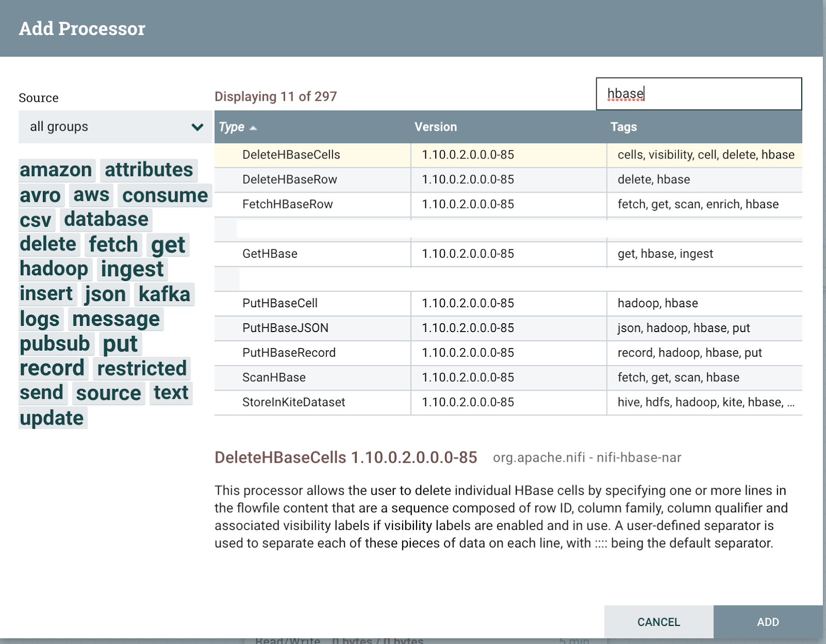Select the FetchHBaseRow processor type
826x644 pixels.
[288, 205]
